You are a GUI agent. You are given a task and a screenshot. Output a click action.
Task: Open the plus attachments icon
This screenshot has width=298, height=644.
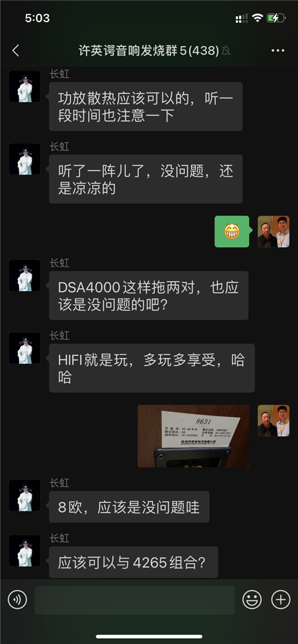coord(281,600)
